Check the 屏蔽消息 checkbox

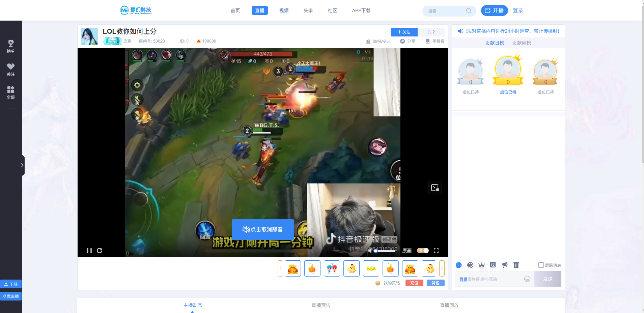pyautogui.click(x=541, y=265)
